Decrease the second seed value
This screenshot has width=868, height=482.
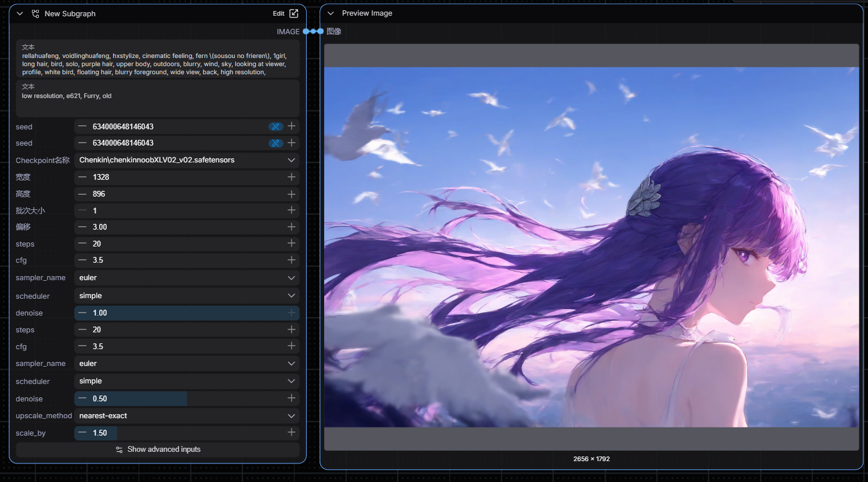82,143
